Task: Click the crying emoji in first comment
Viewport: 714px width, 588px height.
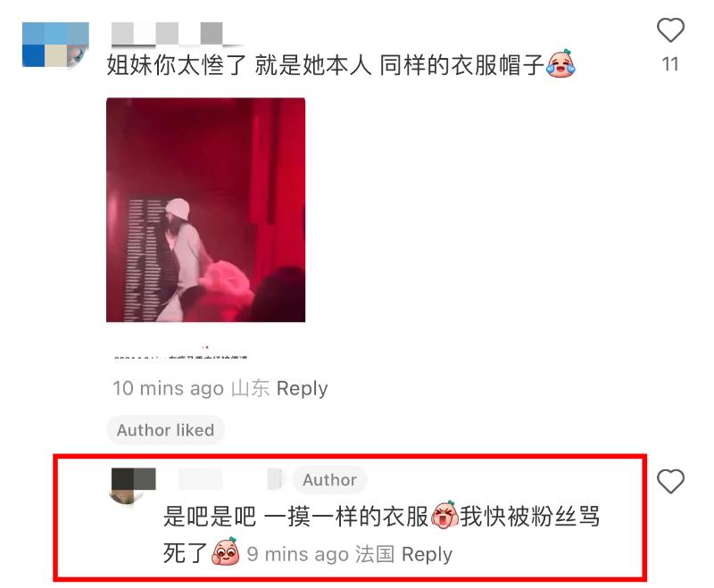Action: click(x=561, y=63)
